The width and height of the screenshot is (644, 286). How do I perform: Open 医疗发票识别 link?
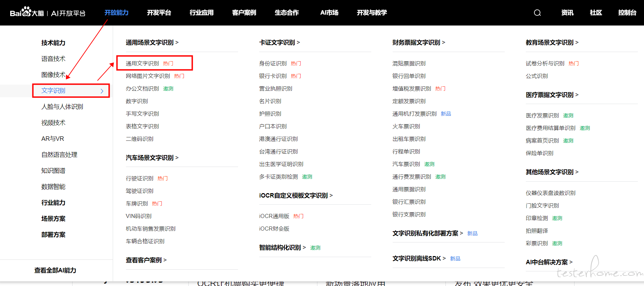click(x=542, y=116)
